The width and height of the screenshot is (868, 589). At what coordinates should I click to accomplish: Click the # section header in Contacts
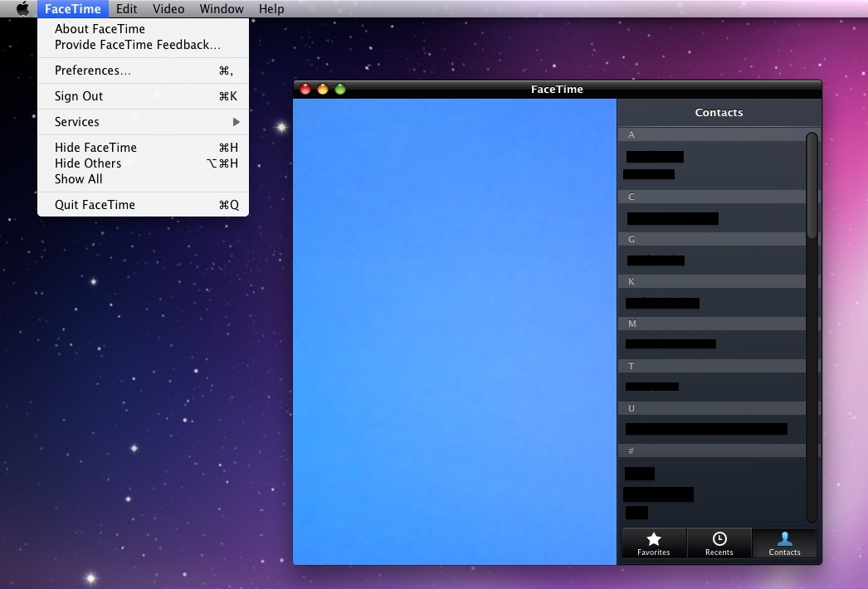(x=712, y=450)
